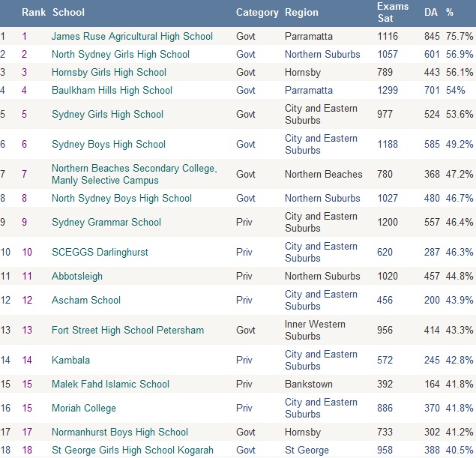Click the % column header
This screenshot has height=458, width=476.
[x=450, y=12]
